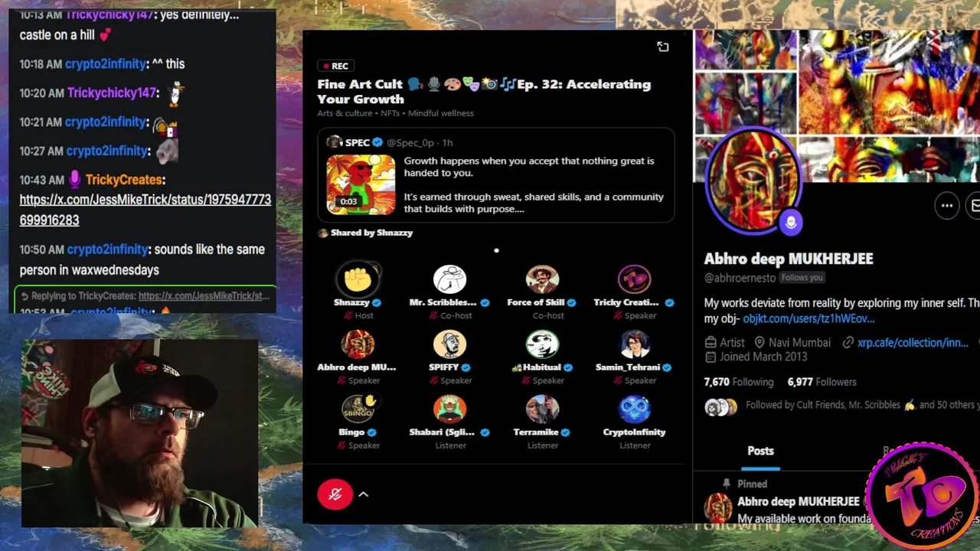Click TrickyCreates username in chat

pyautogui.click(x=124, y=180)
